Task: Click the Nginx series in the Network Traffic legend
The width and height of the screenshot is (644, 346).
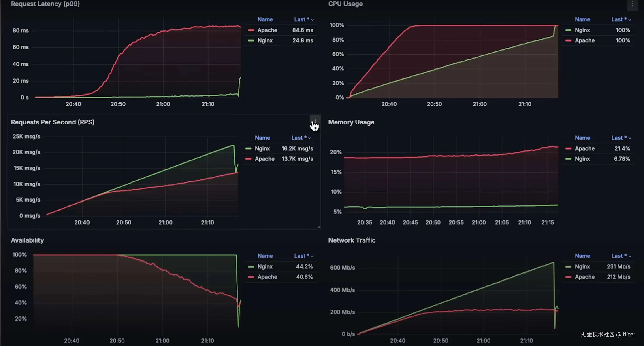Action: coord(582,267)
